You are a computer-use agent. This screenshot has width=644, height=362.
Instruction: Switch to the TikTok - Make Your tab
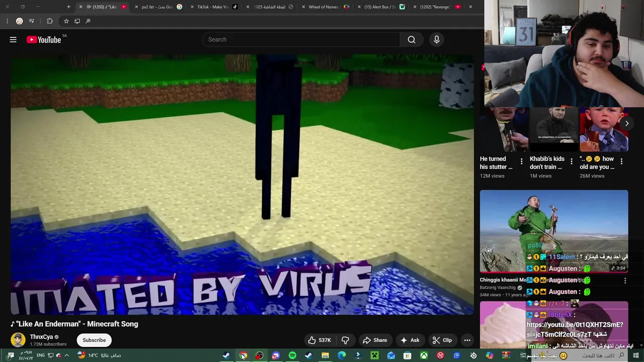tap(213, 7)
